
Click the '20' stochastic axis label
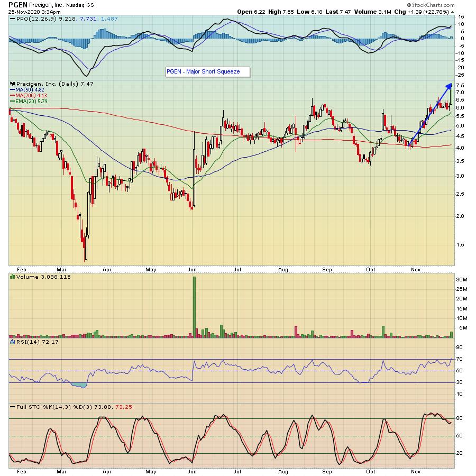click(459, 453)
